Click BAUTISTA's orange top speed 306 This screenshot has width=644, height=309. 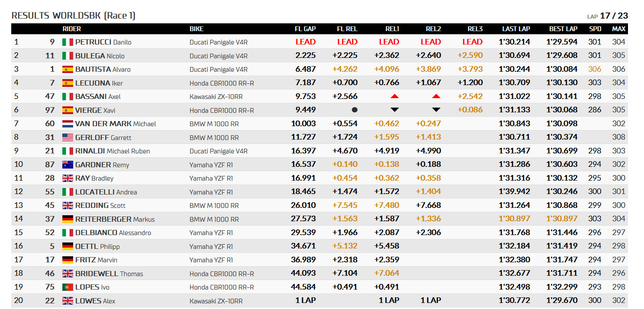click(595, 69)
